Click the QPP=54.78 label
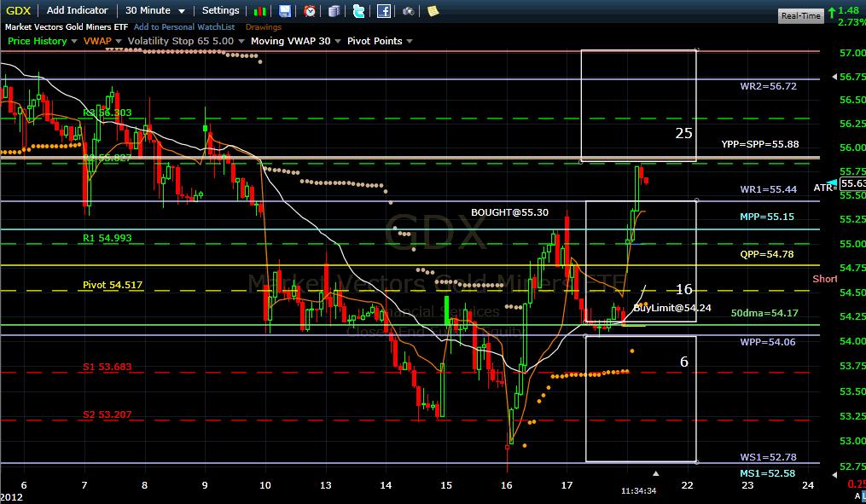 pos(767,254)
